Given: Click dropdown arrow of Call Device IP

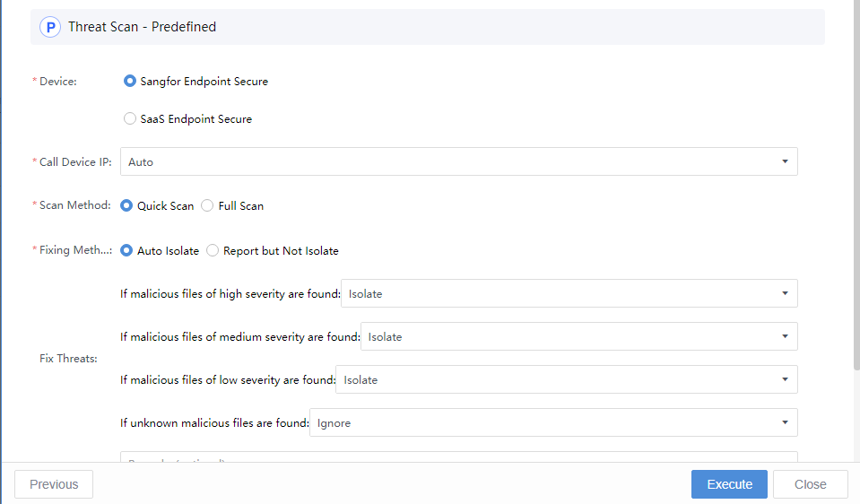Looking at the screenshot, I should tap(785, 161).
